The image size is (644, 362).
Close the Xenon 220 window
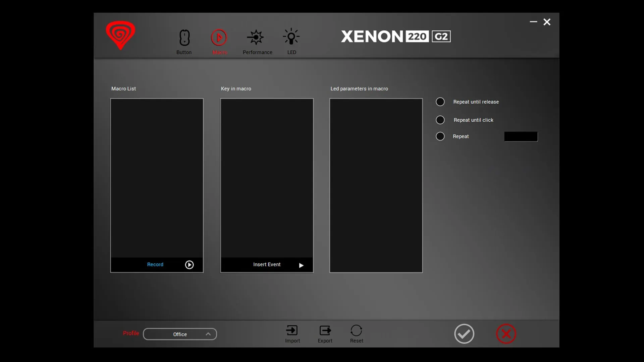pyautogui.click(x=547, y=22)
